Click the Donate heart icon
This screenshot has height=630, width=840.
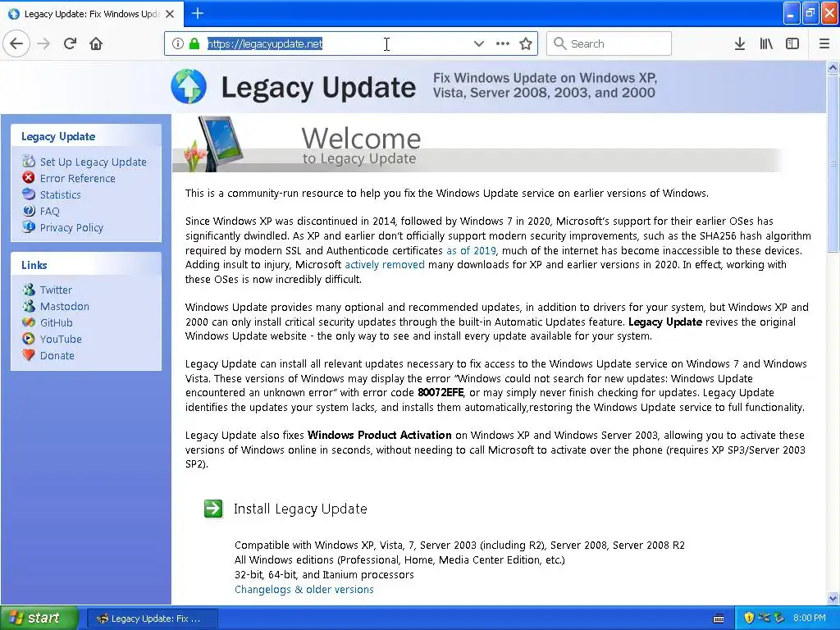29,354
